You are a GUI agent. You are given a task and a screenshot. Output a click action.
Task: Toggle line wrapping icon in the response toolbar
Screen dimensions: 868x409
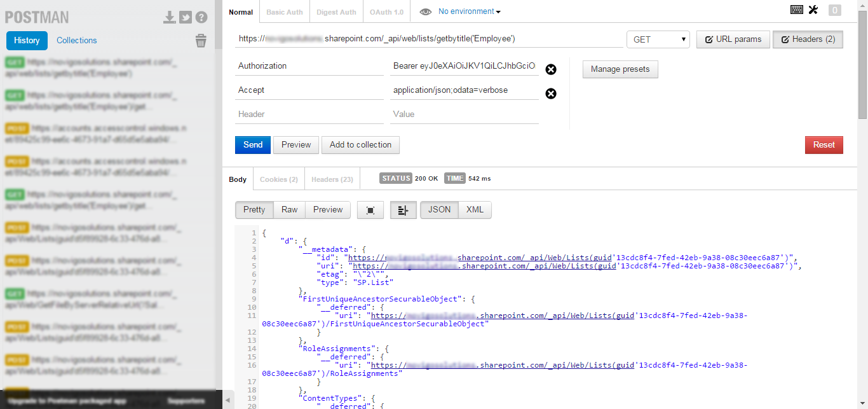click(x=403, y=209)
